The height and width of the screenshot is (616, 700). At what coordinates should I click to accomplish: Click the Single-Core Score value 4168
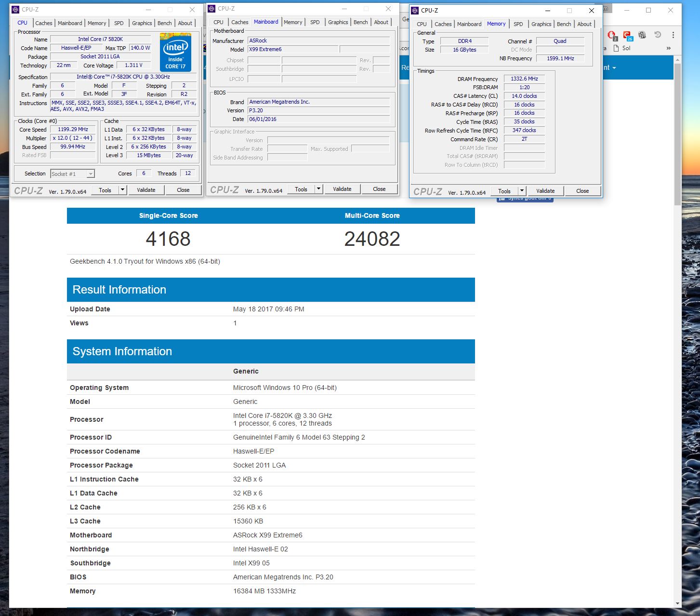(x=168, y=239)
